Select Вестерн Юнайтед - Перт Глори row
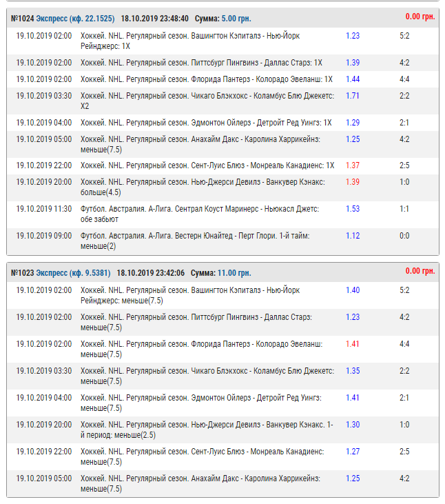The height and width of the screenshot is (504, 445). (222, 241)
